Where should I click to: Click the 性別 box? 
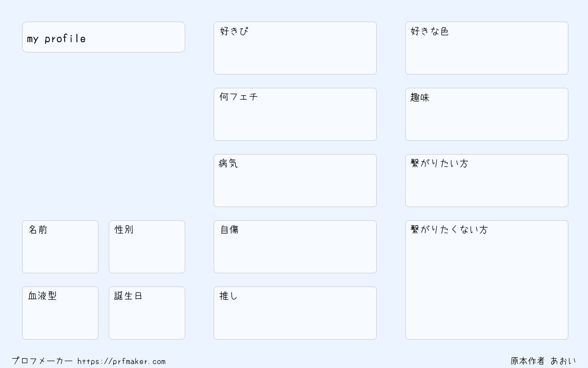(147, 247)
